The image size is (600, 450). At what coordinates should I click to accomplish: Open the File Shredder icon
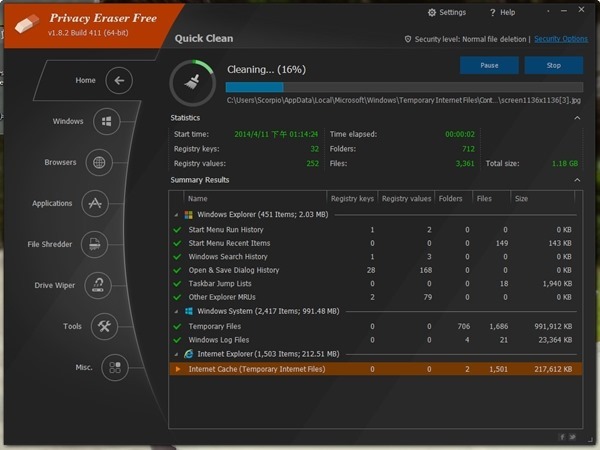(94, 244)
